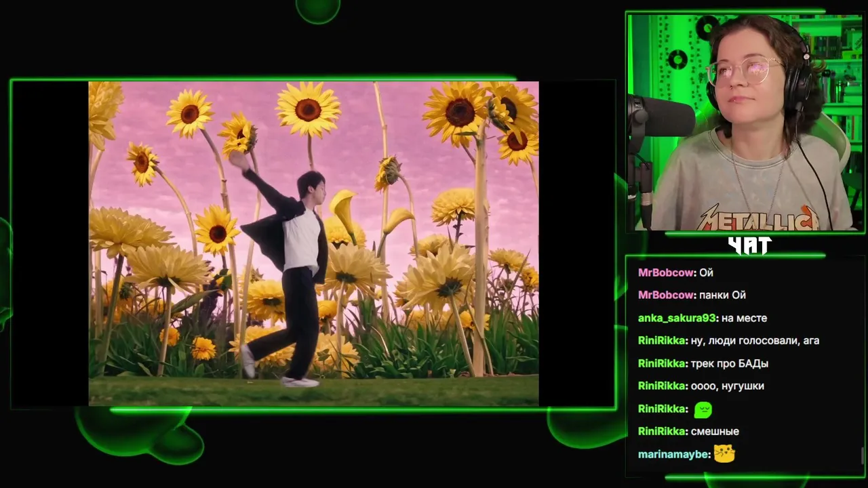This screenshot has height=488, width=868.
Task: Click the green blob emote in RiniRikka's message
Action: (703, 409)
